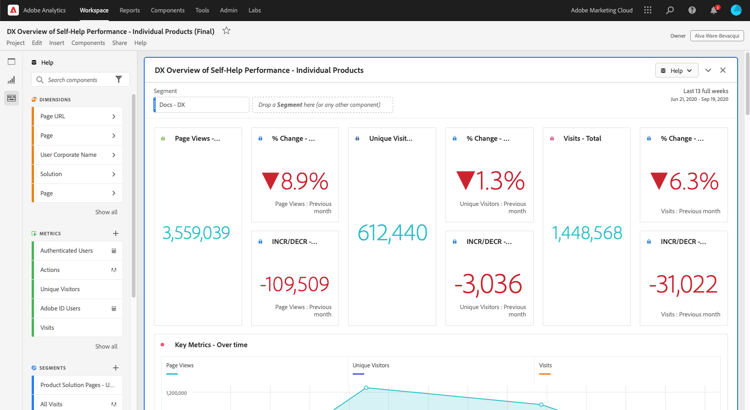Click the Metrics section icon

click(34, 233)
